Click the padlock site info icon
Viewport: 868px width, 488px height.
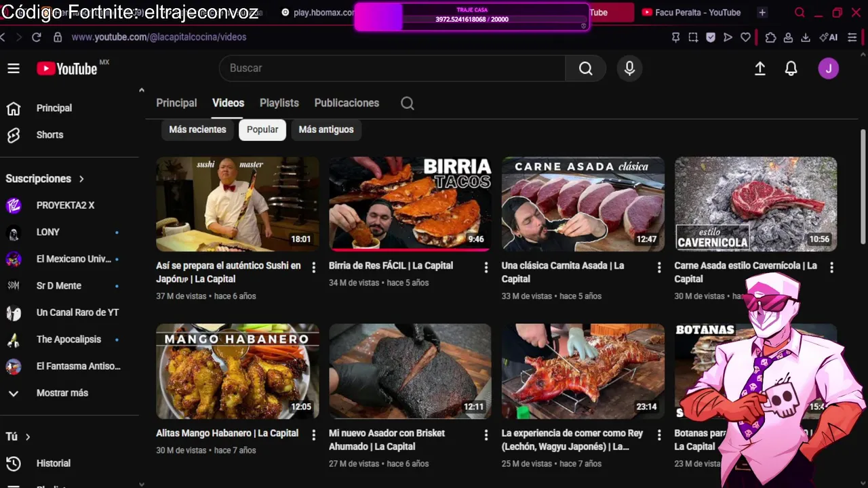coord(58,37)
